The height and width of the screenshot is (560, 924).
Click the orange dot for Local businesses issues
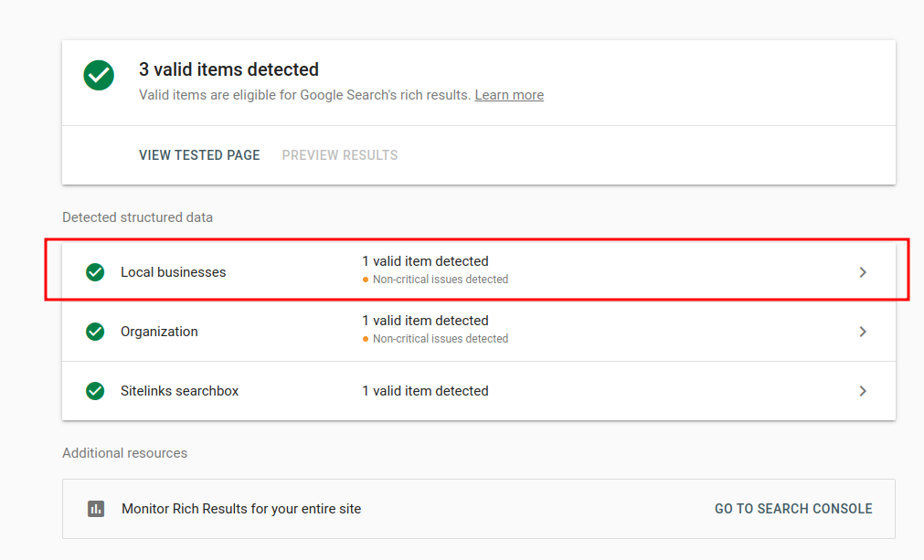pos(366,280)
